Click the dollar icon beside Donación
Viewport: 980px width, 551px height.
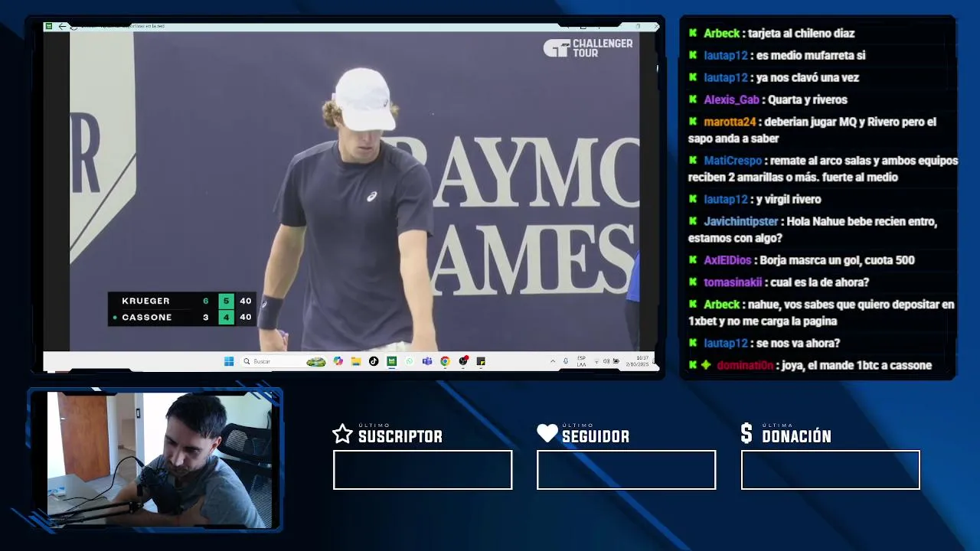point(746,434)
